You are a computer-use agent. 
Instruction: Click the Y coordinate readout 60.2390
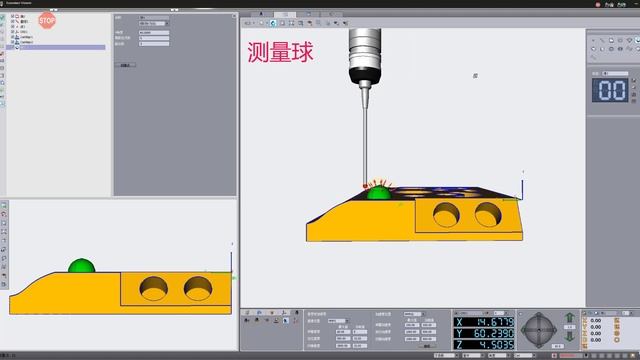484,333
